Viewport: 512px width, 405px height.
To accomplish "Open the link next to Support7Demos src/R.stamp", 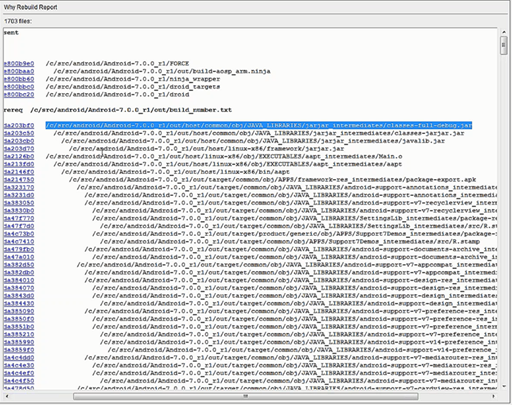I will pyautogui.click(x=19, y=242).
